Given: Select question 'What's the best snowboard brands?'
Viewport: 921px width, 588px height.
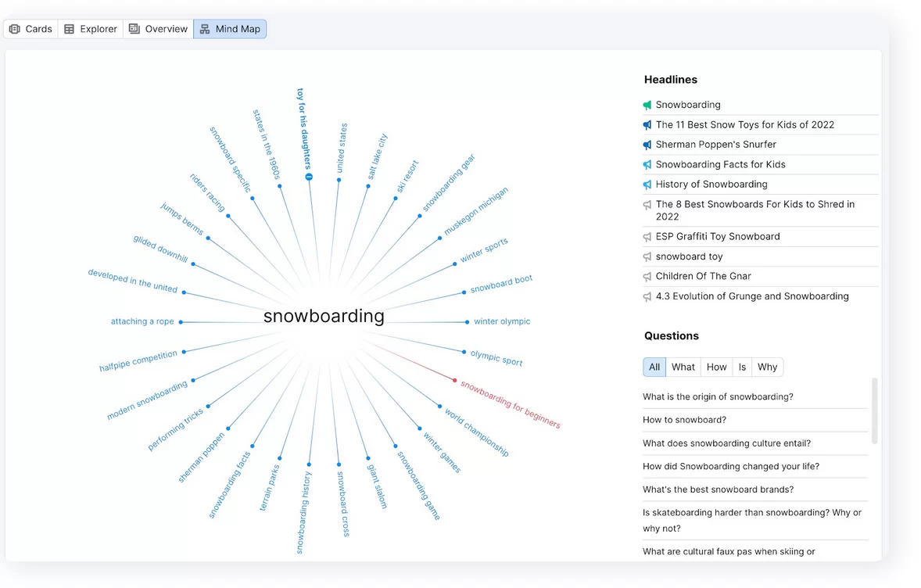Looking at the screenshot, I should pos(718,489).
